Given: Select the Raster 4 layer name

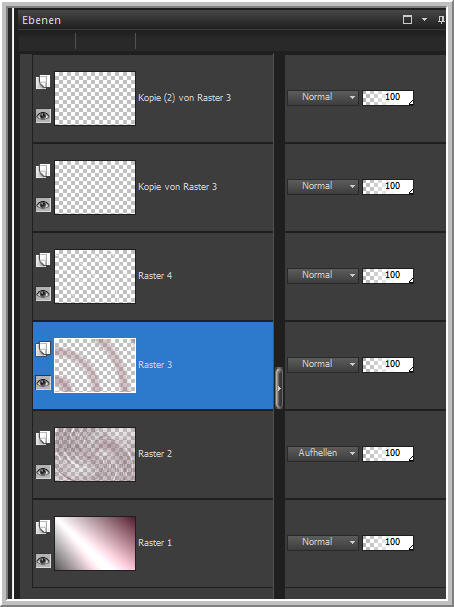Looking at the screenshot, I should pos(155,276).
